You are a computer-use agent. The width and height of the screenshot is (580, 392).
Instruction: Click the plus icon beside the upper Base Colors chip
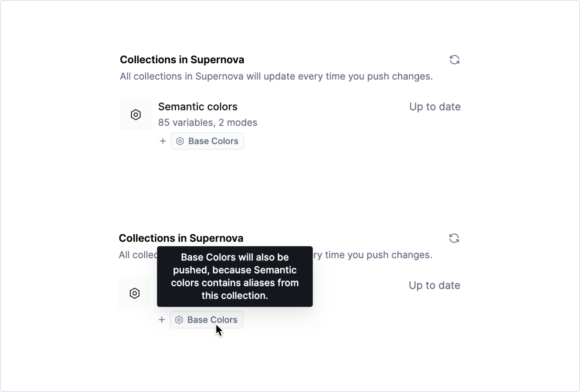(163, 141)
